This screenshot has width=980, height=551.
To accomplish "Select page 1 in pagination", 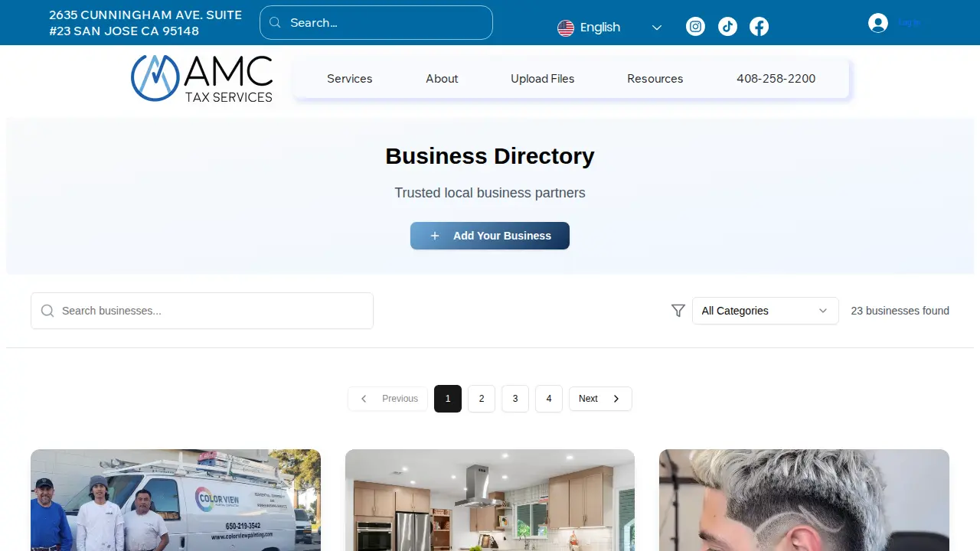I will point(448,399).
